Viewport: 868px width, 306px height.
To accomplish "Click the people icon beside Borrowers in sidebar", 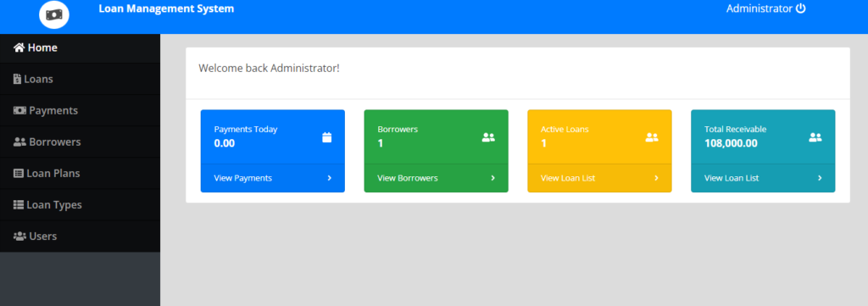I will pos(19,142).
